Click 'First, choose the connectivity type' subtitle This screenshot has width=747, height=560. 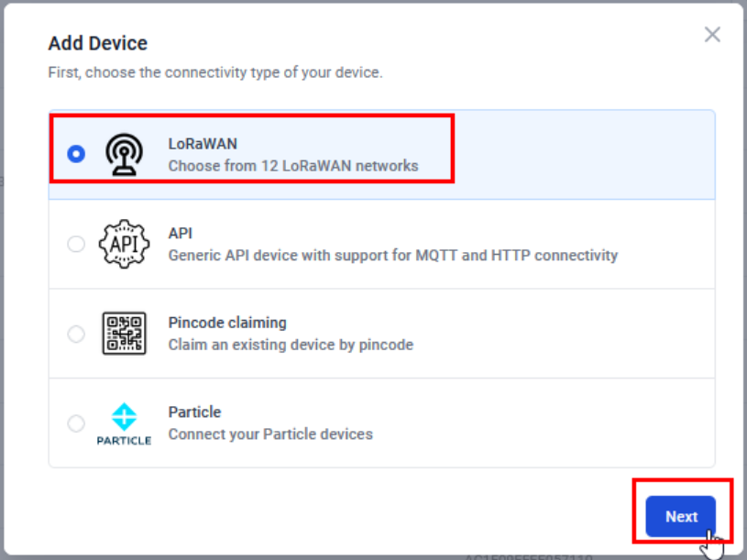click(215, 72)
